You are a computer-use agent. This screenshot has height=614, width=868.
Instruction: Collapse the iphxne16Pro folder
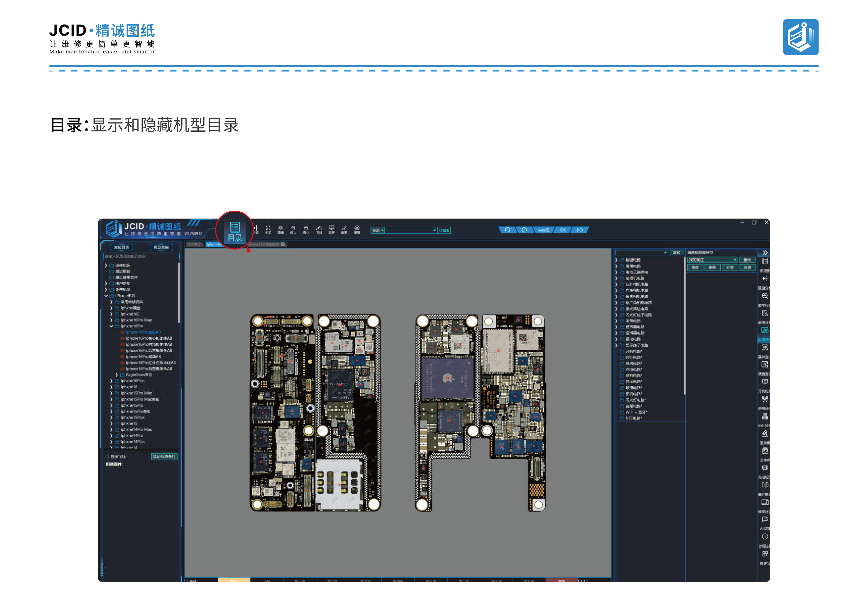(x=112, y=326)
